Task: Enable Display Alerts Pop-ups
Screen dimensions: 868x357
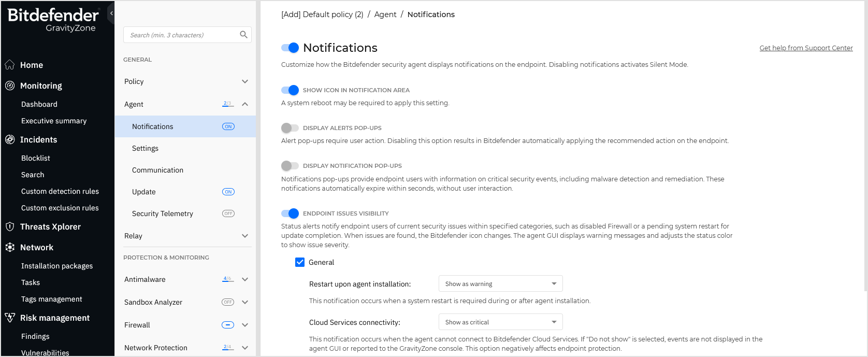Action: [291, 128]
